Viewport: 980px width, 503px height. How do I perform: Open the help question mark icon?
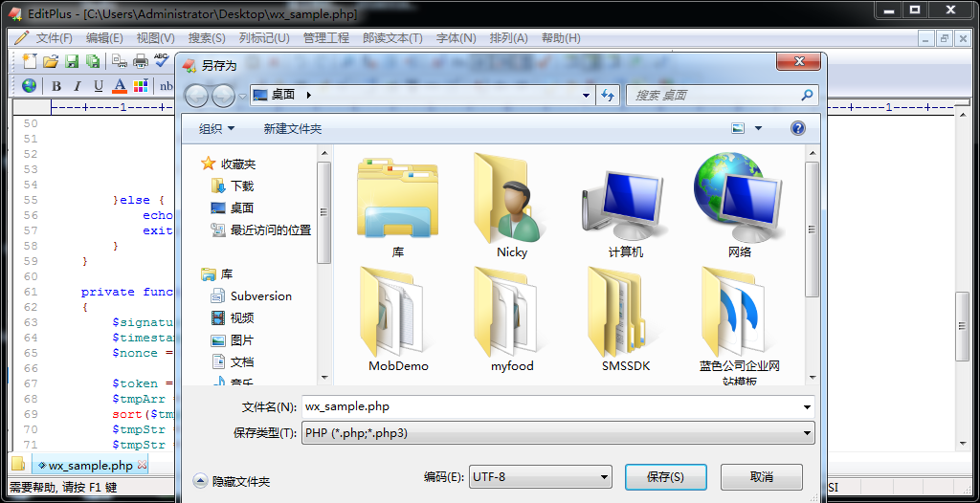(797, 128)
